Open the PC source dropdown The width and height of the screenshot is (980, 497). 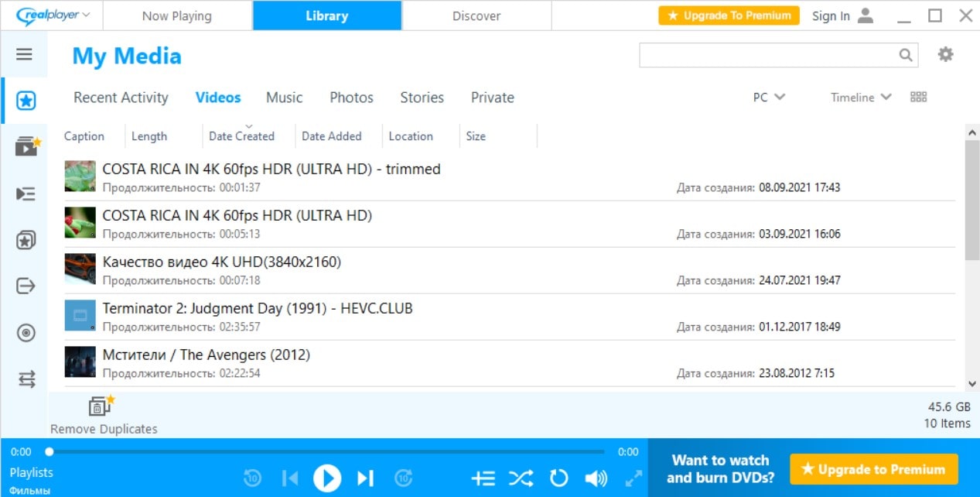(x=768, y=97)
